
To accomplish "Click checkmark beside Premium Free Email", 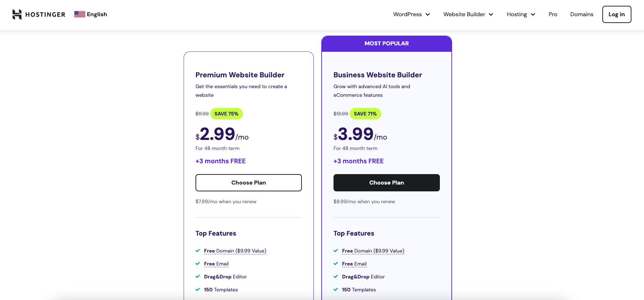I will pyautogui.click(x=198, y=264).
